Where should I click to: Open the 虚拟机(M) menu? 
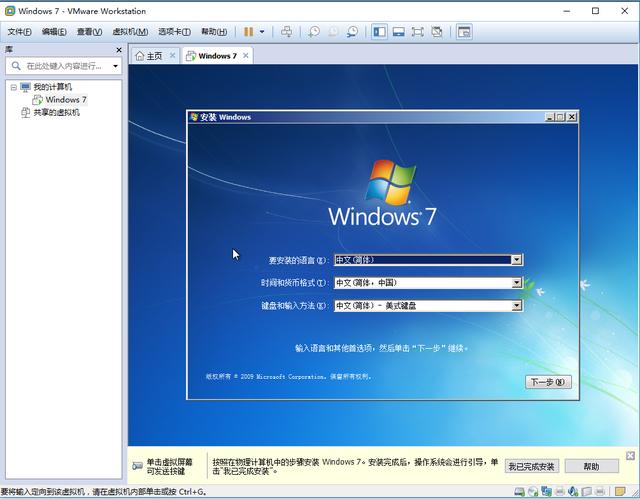130,32
